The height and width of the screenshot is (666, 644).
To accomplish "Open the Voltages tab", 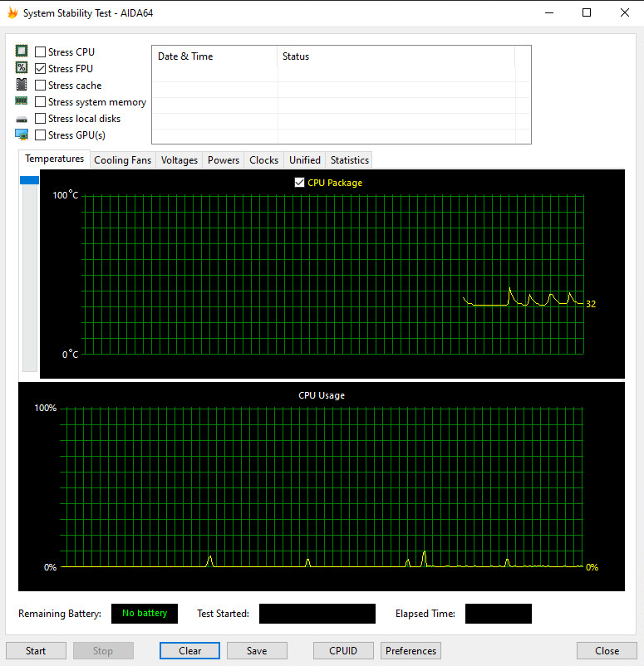I will tap(179, 160).
